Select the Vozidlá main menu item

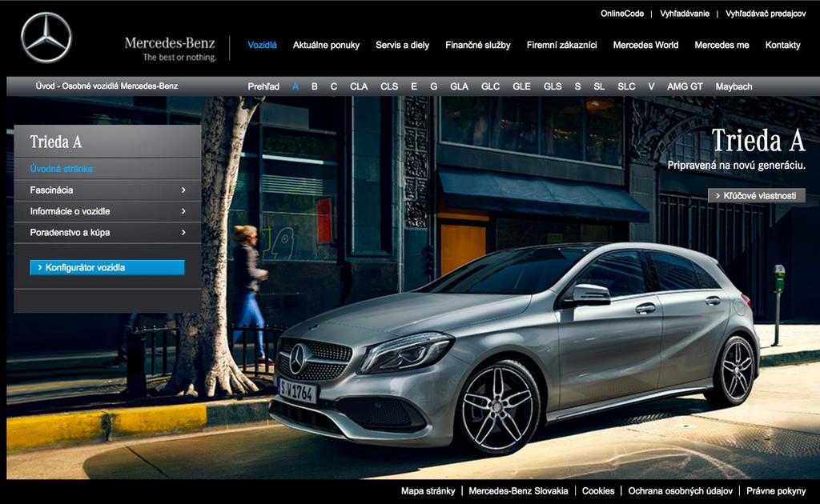click(x=262, y=45)
